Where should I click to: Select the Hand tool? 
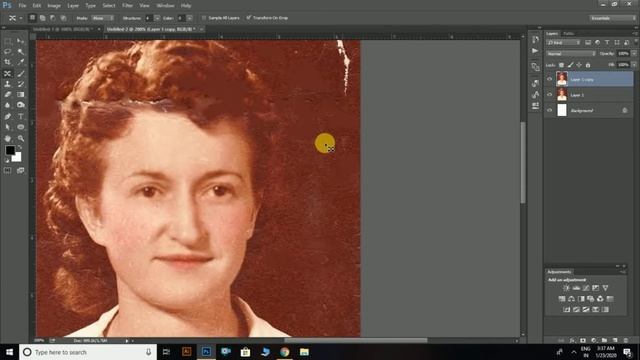8,138
